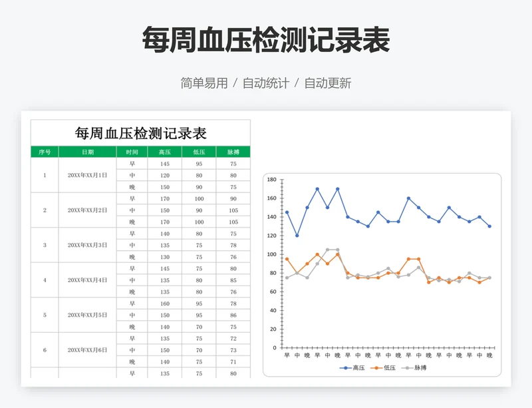This screenshot has width=532, height=408.
Task: Select sequence number cell 5
Action: (x=45, y=315)
